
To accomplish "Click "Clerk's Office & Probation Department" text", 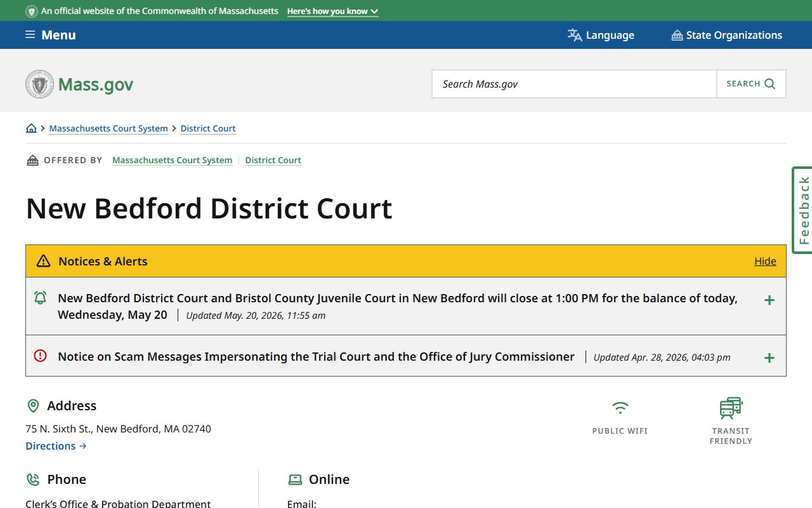I will point(118,504).
